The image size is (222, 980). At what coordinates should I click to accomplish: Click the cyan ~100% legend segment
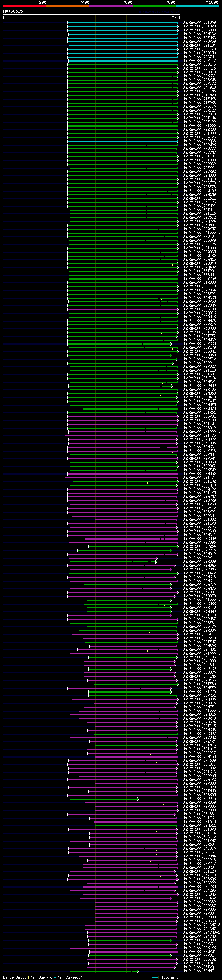[197, 6]
